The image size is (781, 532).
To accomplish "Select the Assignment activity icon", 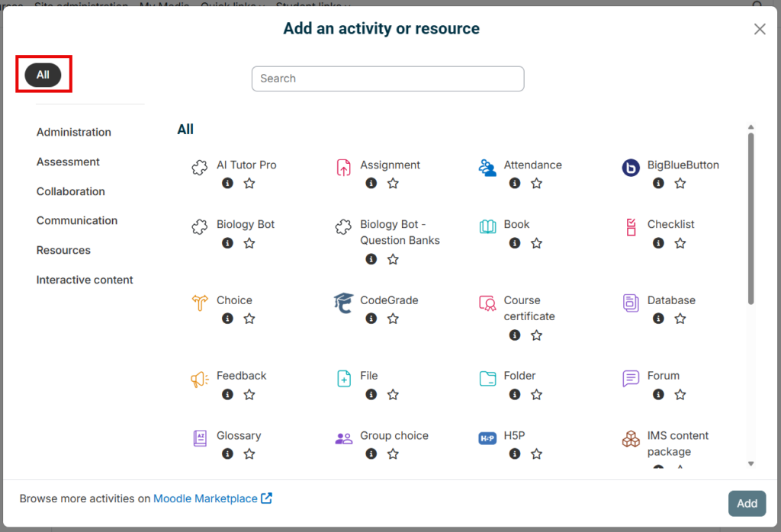I will (343, 167).
